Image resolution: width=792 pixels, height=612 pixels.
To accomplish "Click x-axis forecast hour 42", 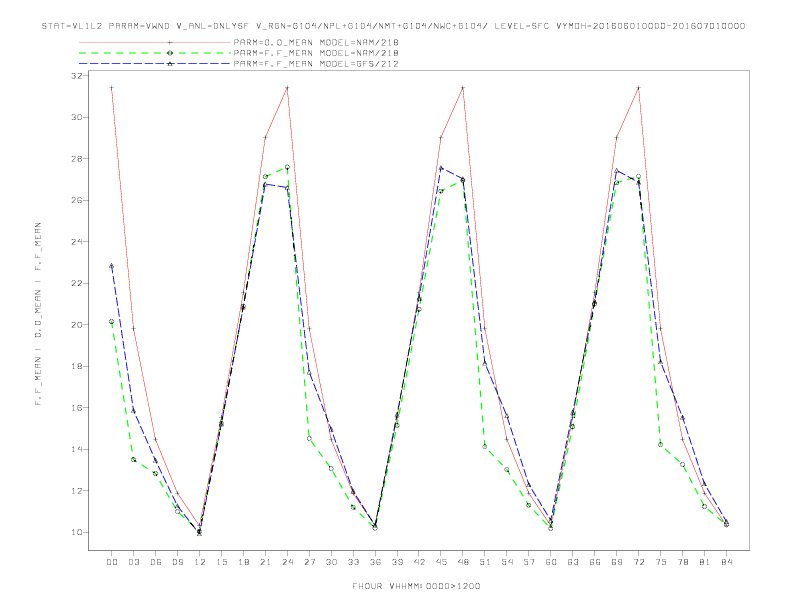I will tap(419, 562).
